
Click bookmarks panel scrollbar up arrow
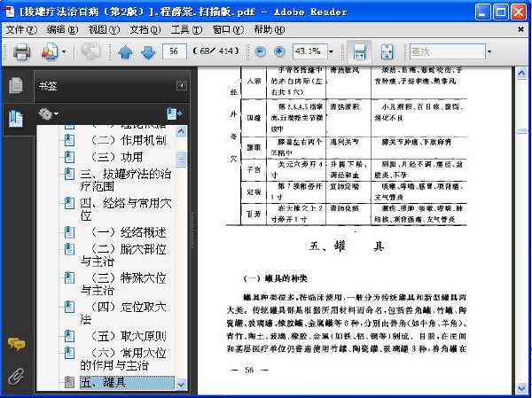[x=181, y=131]
